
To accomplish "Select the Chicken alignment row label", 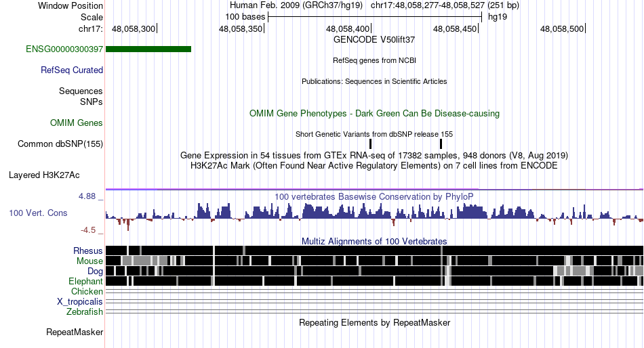I will pos(87,291).
